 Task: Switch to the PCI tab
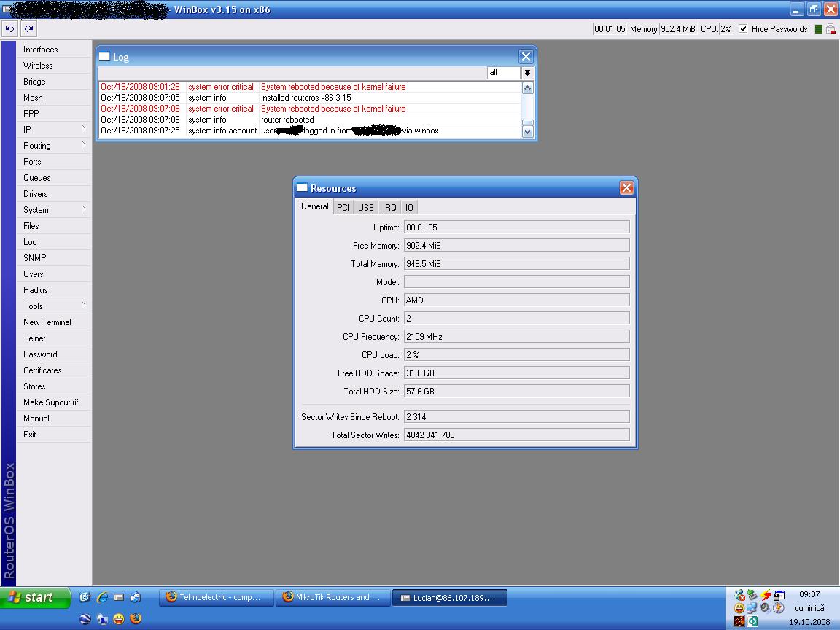[x=343, y=207]
